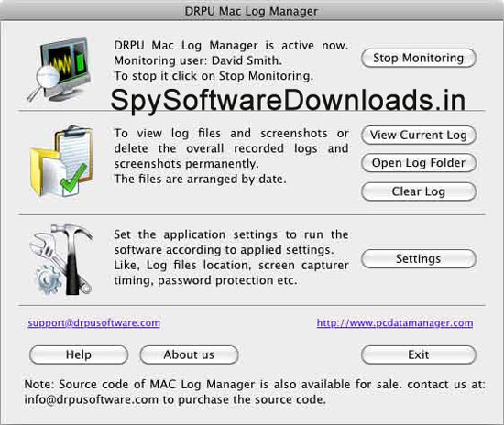Stop monitoring the user
The height and width of the screenshot is (425, 504).
418,58
